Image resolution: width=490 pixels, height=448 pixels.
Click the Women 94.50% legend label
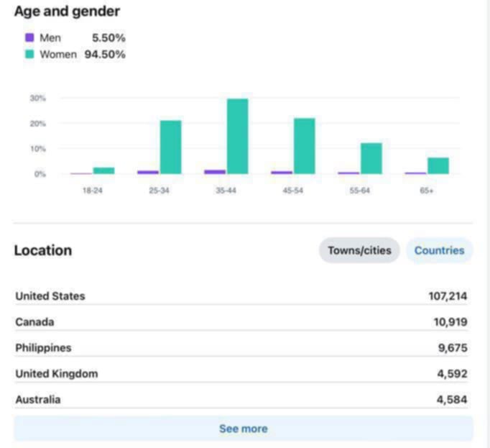[82, 54]
